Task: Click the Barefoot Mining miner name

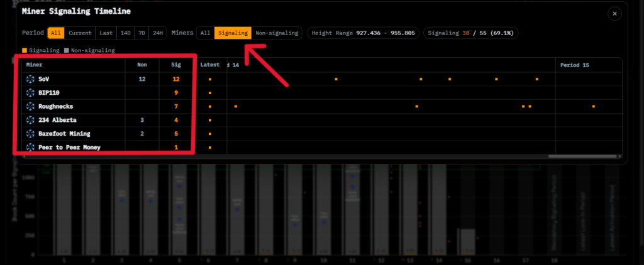Action: [65, 134]
